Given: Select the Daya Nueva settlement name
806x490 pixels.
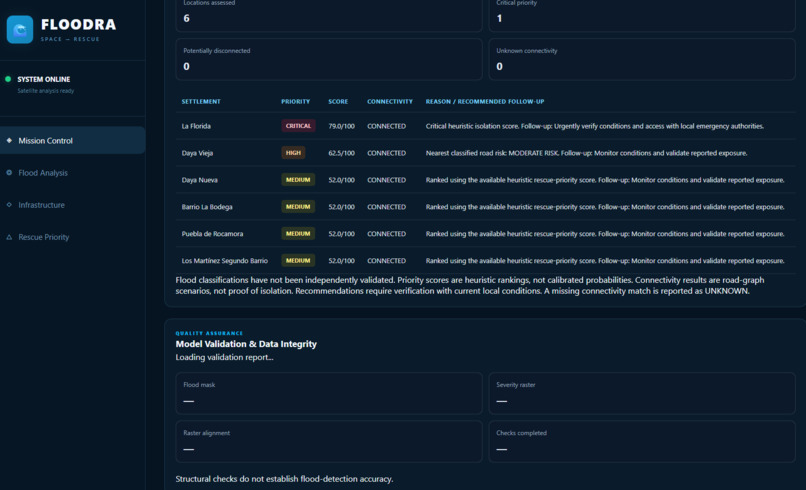Looking at the screenshot, I should 199,180.
